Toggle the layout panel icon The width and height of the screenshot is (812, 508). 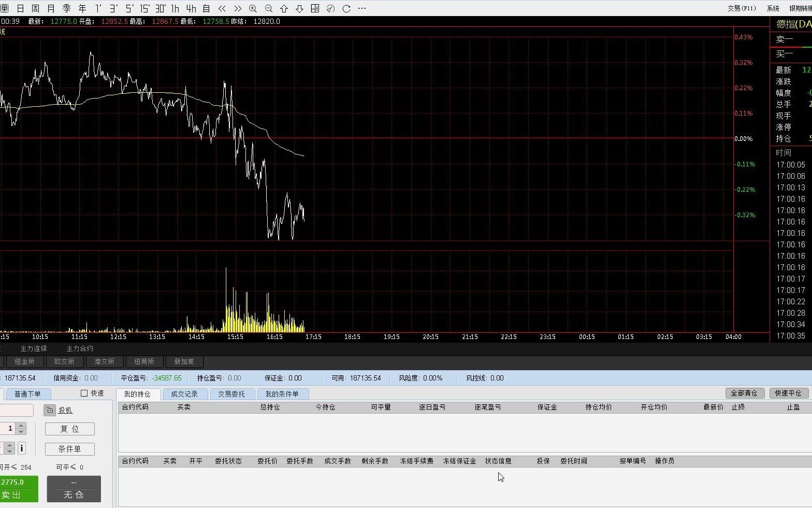(315, 8)
